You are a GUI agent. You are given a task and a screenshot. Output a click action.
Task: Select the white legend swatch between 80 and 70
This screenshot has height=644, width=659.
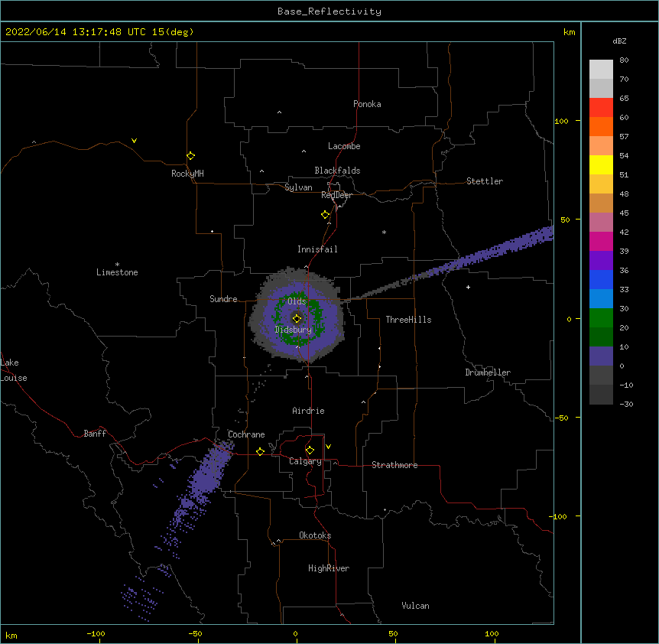(601, 70)
